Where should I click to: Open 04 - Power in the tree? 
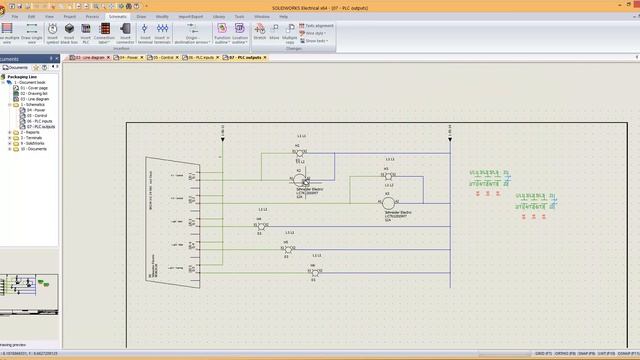click(36, 110)
